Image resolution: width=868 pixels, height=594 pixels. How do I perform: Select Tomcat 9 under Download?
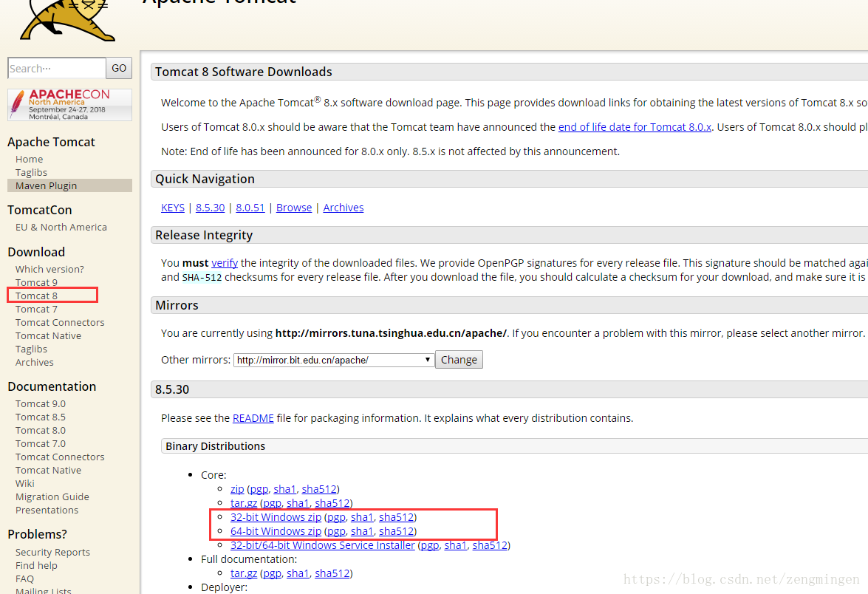[x=36, y=282]
